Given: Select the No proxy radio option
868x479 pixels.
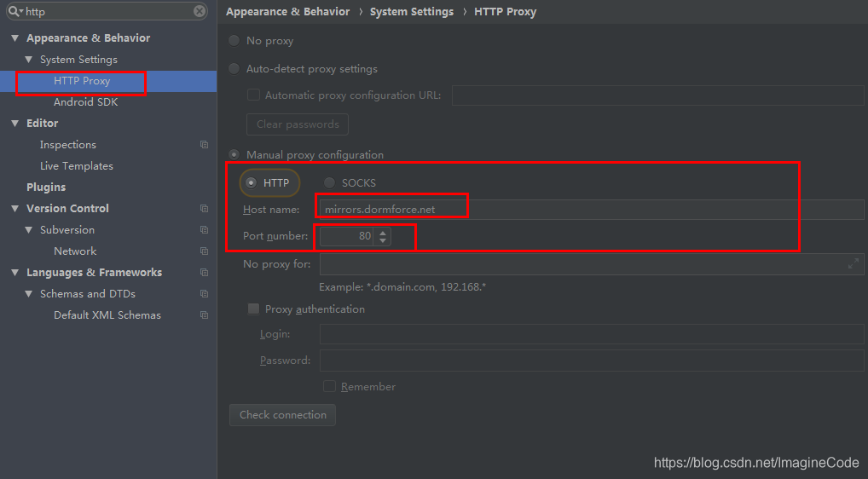Looking at the screenshot, I should tap(234, 40).
